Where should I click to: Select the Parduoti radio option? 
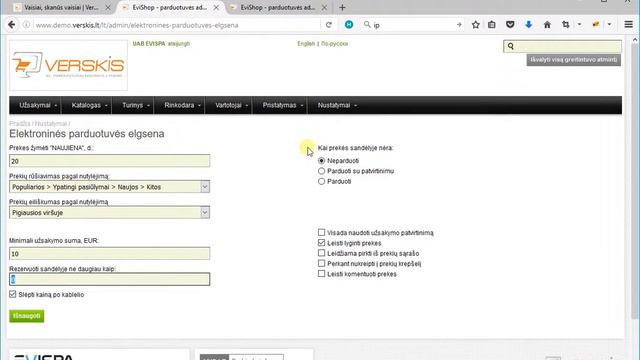[x=322, y=181]
